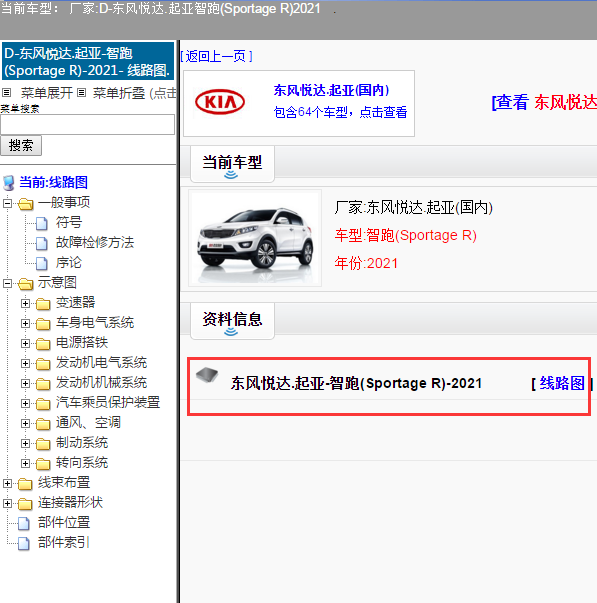Click the folder icon next to 连接器形状
This screenshot has width=597, height=603.
[x=25, y=504]
